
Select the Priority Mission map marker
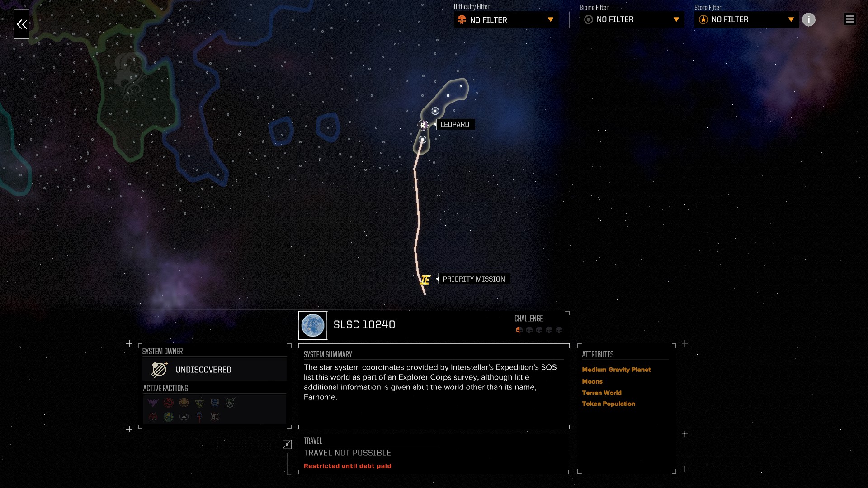tap(425, 280)
